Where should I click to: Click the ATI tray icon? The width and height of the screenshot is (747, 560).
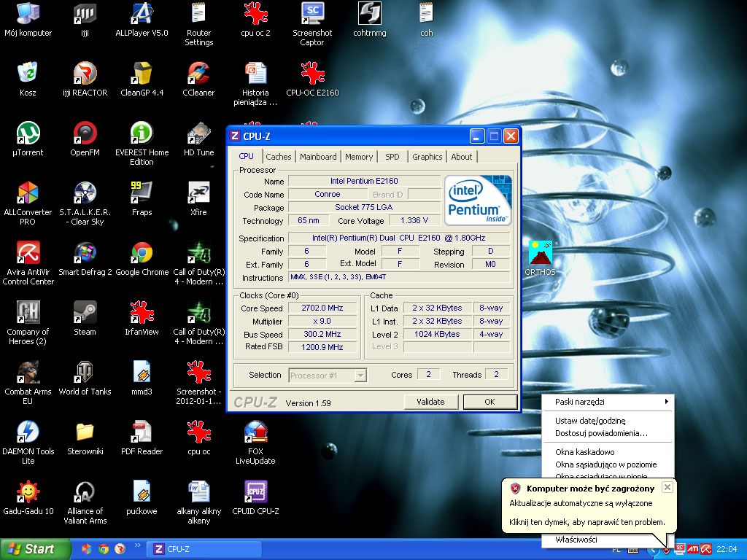click(692, 549)
